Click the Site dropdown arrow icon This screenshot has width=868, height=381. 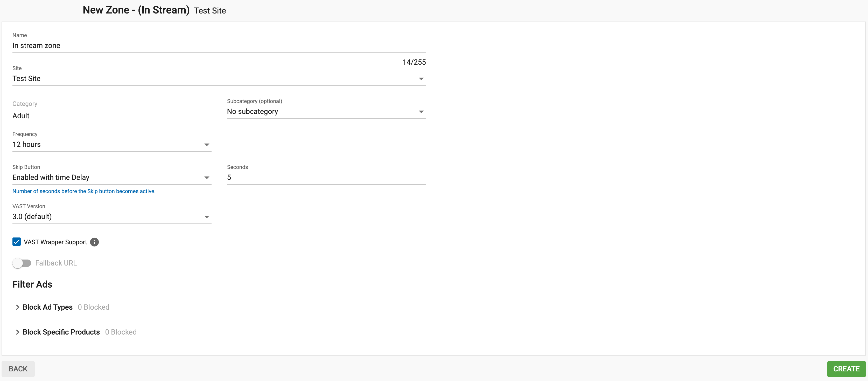pos(421,79)
